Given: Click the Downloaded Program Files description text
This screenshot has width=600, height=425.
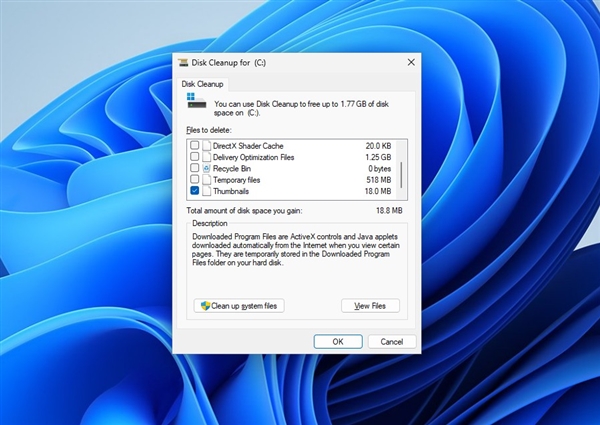Looking at the screenshot, I should click(x=296, y=249).
